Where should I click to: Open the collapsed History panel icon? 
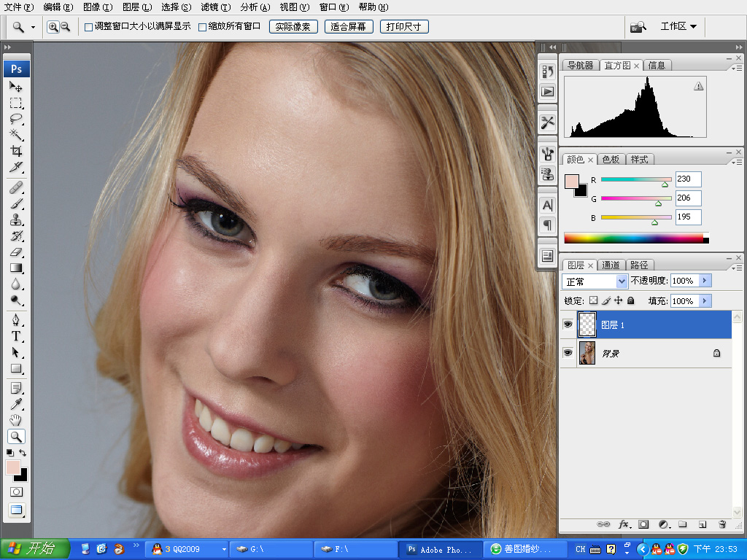coord(547,71)
